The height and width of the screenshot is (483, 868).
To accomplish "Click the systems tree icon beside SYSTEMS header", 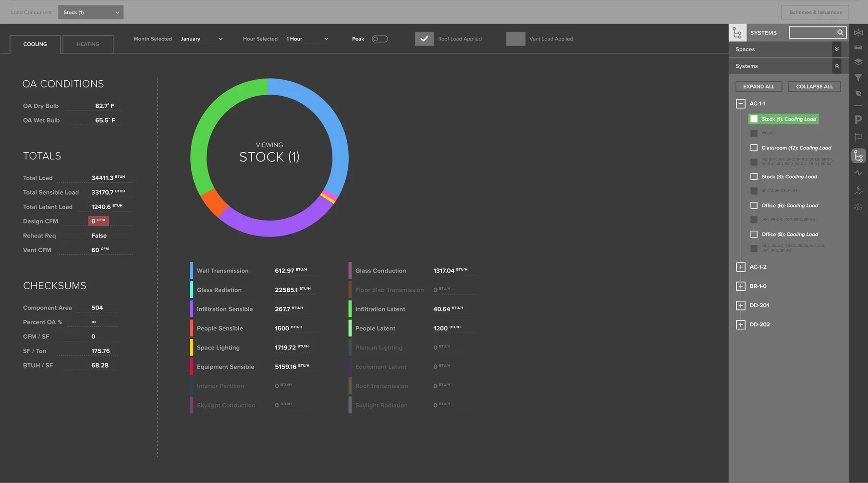I will pyautogui.click(x=737, y=33).
